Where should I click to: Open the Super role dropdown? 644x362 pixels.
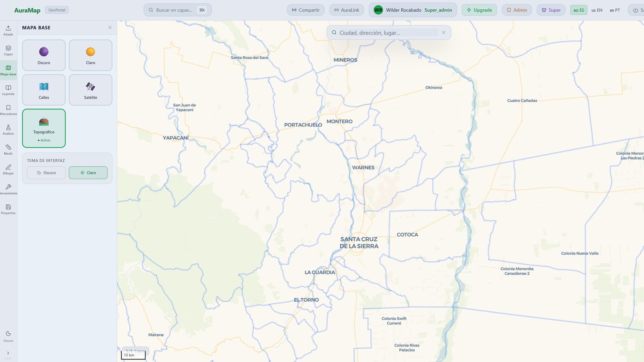551,10
